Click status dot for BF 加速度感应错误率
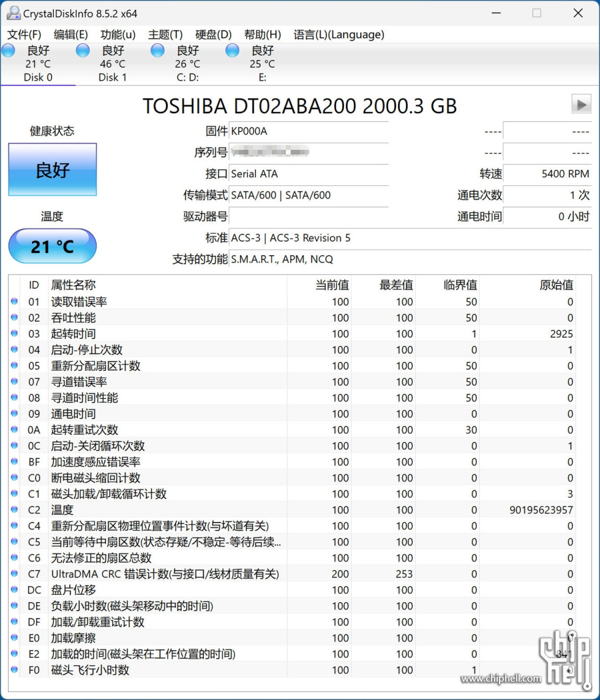 click(x=14, y=461)
